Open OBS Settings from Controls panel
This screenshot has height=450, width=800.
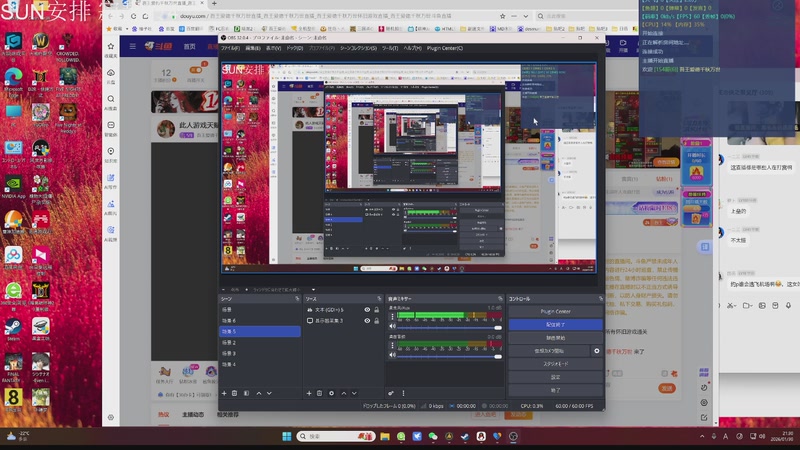(556, 378)
